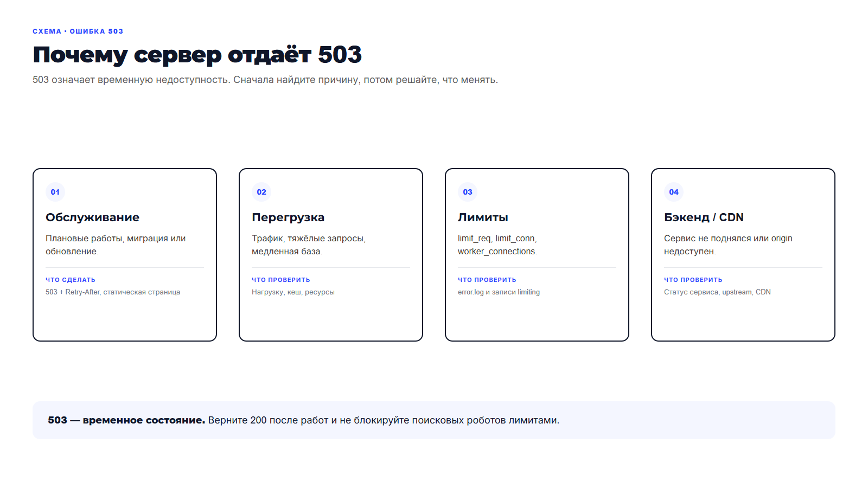Click the 03 number badge

(x=468, y=192)
